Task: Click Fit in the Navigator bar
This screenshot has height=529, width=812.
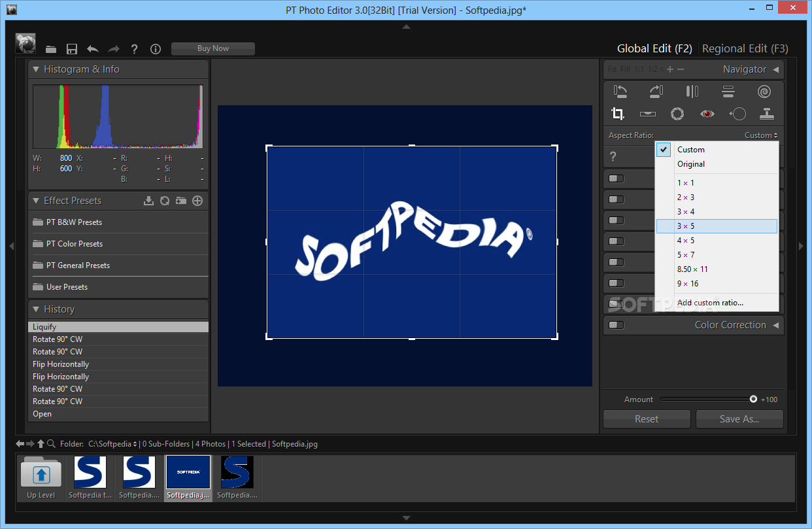Action: point(613,69)
